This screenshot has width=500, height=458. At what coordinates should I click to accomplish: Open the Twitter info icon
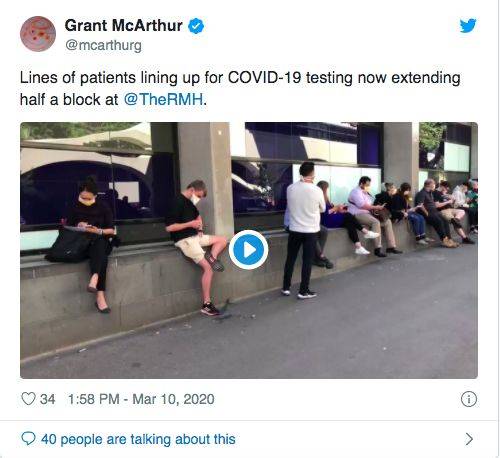(469, 399)
